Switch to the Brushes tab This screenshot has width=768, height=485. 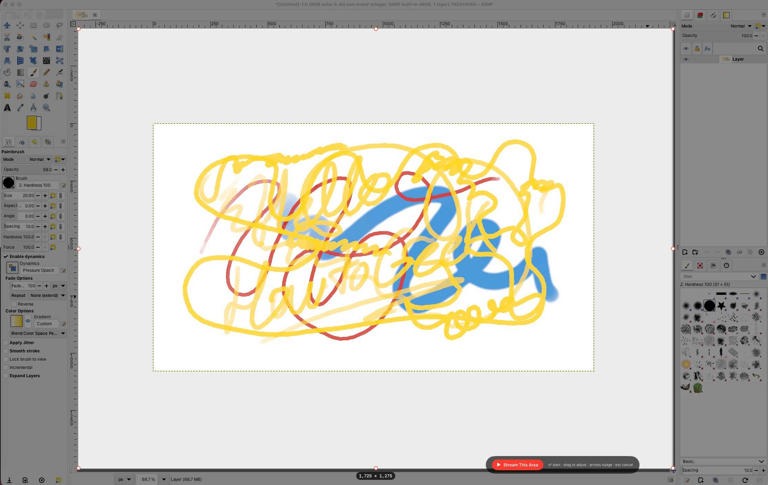click(687, 265)
